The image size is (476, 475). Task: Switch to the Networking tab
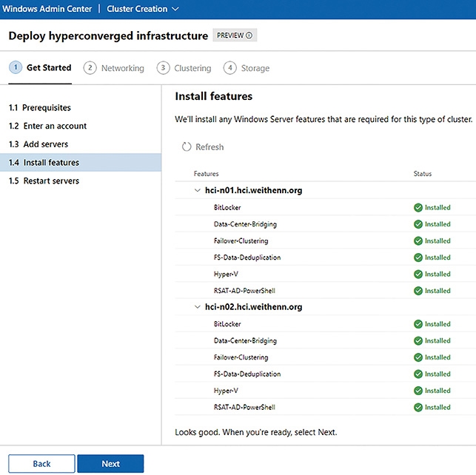click(114, 68)
